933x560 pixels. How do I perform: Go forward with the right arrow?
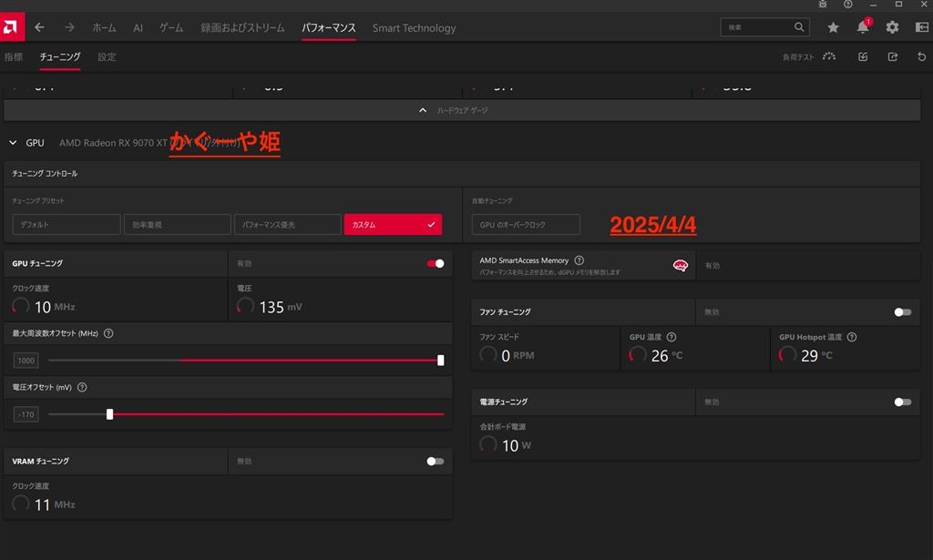(69, 27)
